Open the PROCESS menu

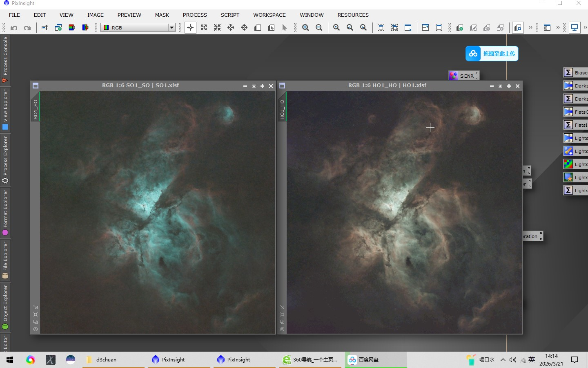[x=195, y=15]
